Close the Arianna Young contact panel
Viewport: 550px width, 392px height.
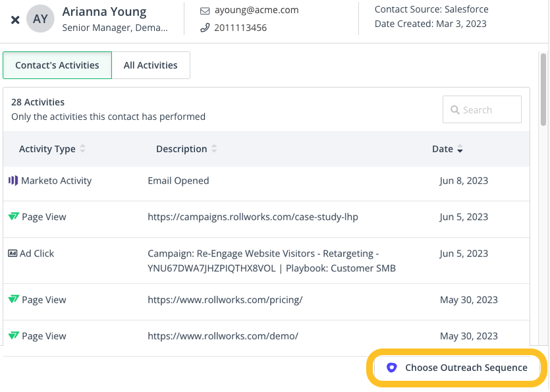pos(15,20)
